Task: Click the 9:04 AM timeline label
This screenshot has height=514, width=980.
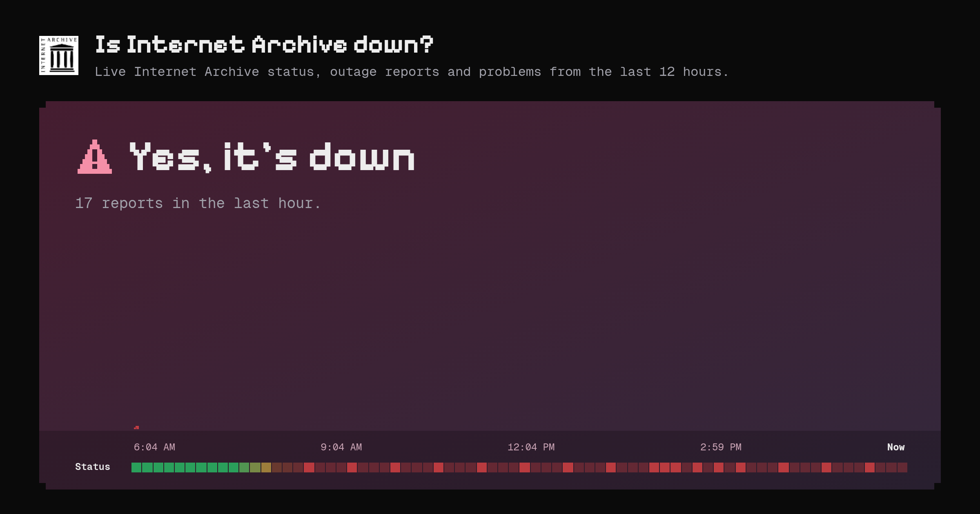Action: tap(341, 447)
